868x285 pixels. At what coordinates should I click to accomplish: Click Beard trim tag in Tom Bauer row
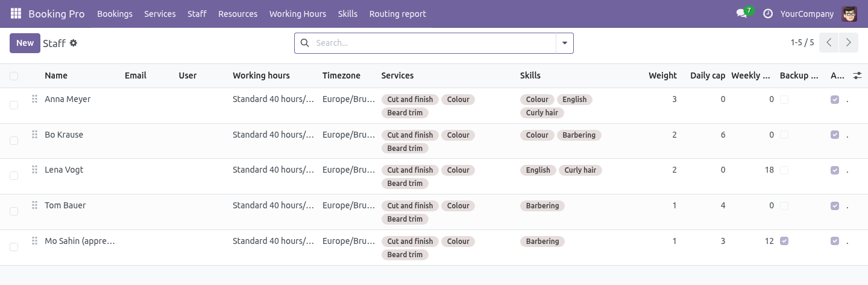(405, 219)
